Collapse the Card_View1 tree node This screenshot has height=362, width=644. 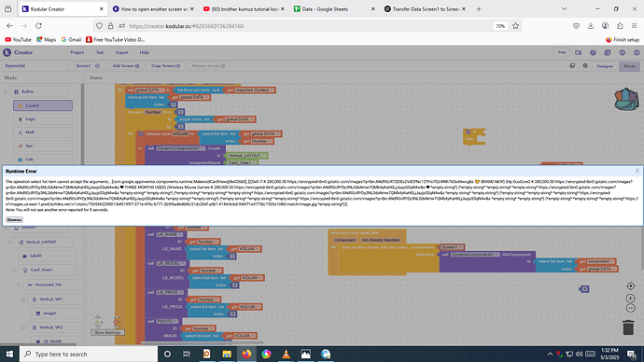(x=14, y=270)
